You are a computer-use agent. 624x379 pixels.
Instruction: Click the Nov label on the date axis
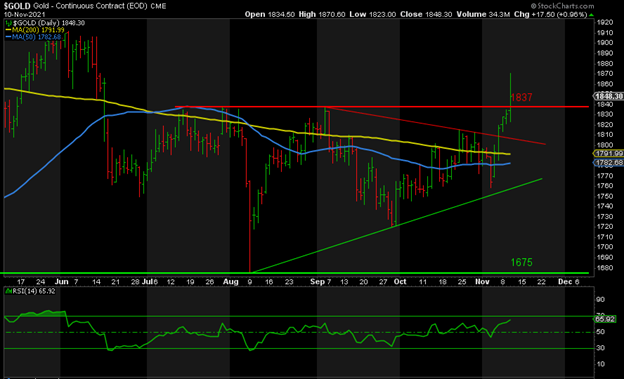click(x=482, y=282)
